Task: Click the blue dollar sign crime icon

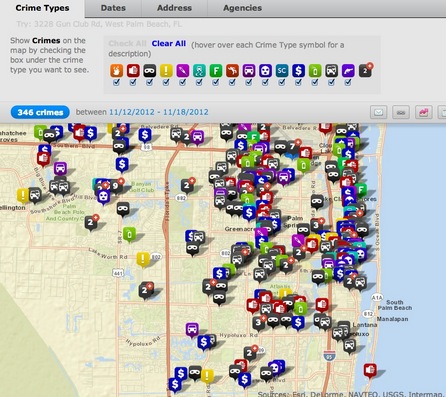Action: [298, 71]
